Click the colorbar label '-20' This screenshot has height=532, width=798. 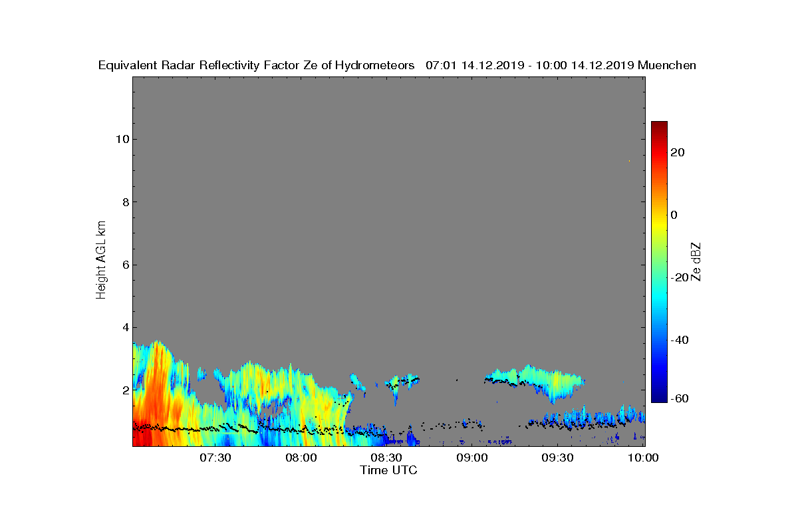[680, 277]
